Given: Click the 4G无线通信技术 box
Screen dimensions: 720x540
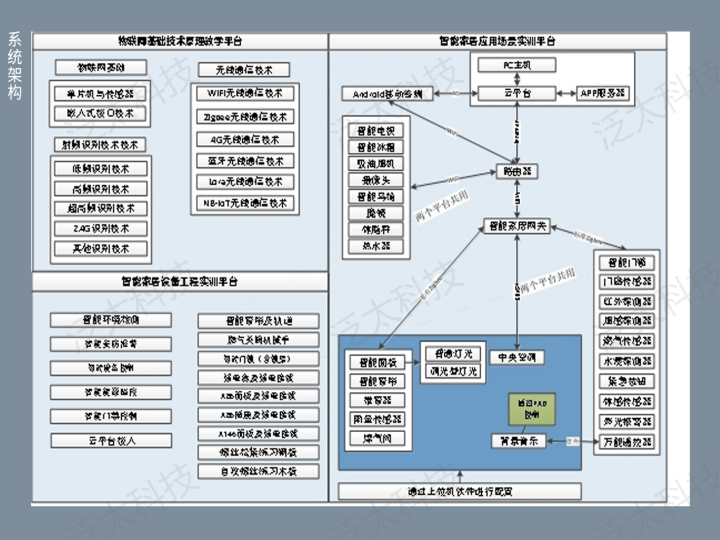Looking at the screenshot, I should (244, 138).
